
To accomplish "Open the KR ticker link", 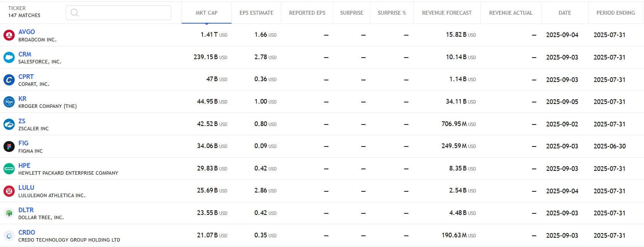I will click(22, 99).
